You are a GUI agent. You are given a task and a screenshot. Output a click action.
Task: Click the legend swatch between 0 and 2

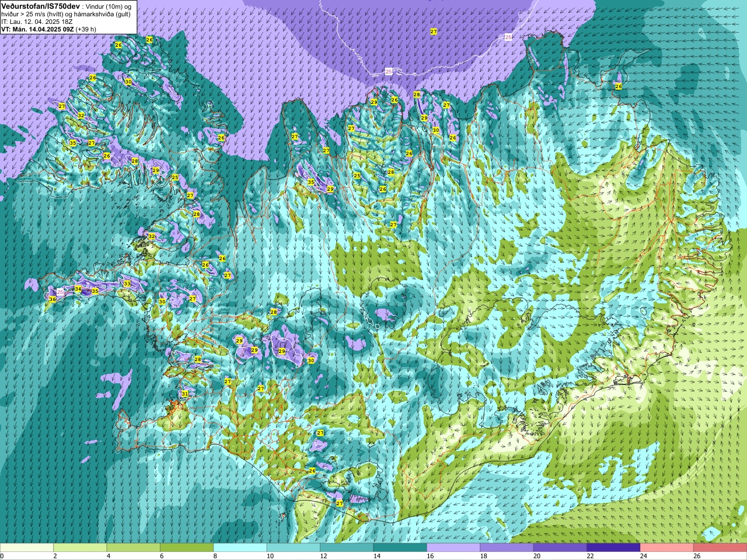(x=27, y=548)
